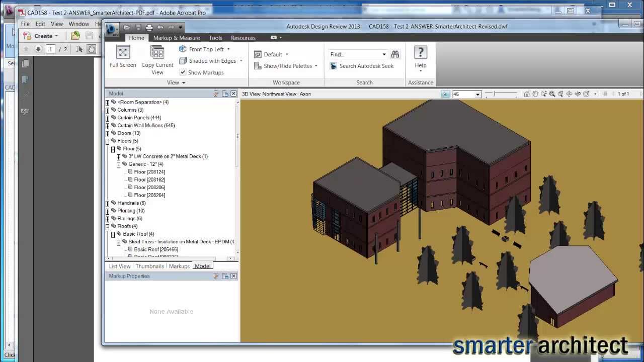
Task: Open the Design Review application menu button
Action: point(112,29)
